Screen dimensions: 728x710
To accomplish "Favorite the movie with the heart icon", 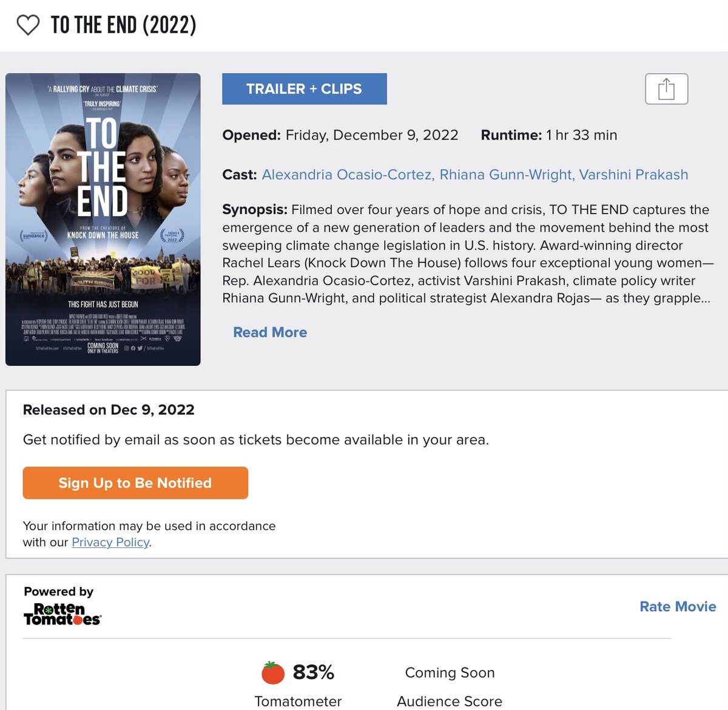I will click(28, 25).
